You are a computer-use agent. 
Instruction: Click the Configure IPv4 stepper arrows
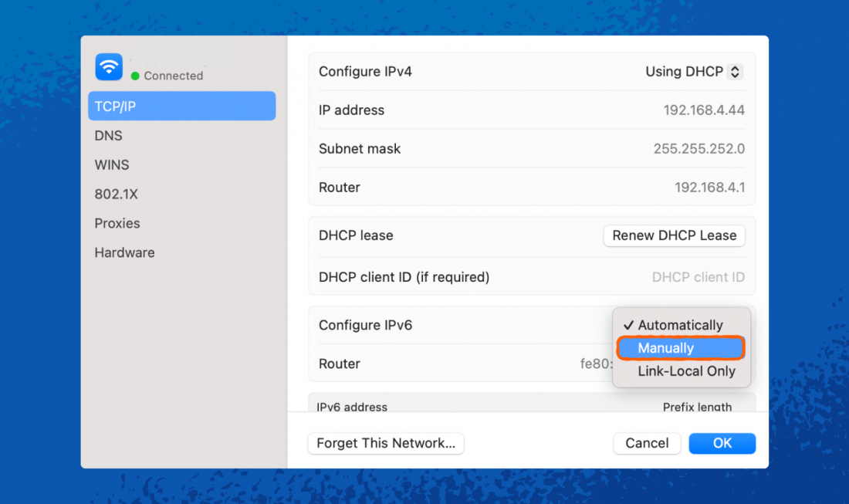tap(733, 71)
